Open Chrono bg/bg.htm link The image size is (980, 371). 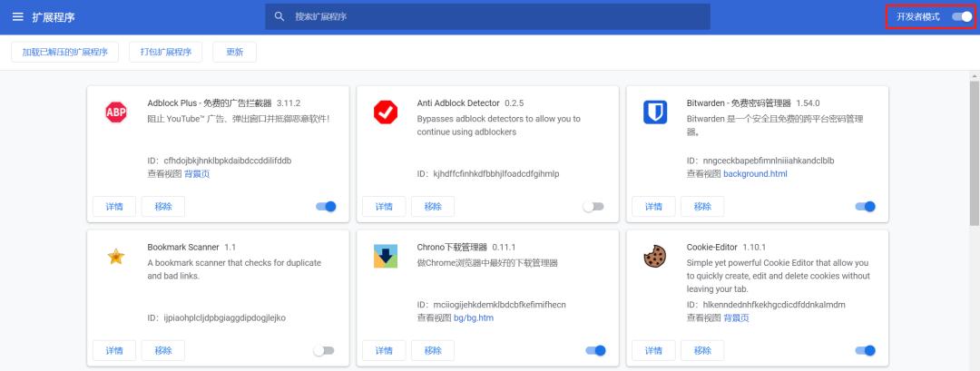(x=473, y=317)
